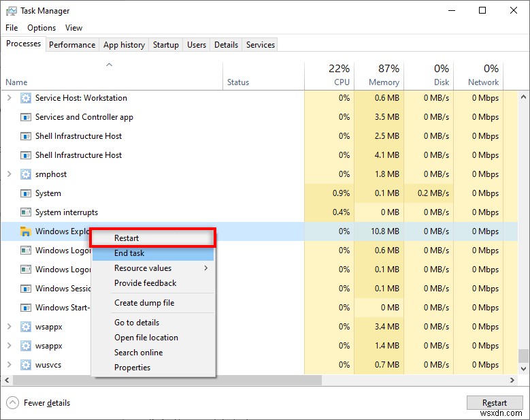The width and height of the screenshot is (530, 420).
Task: Choose End task in the context menu
Action: point(153,253)
